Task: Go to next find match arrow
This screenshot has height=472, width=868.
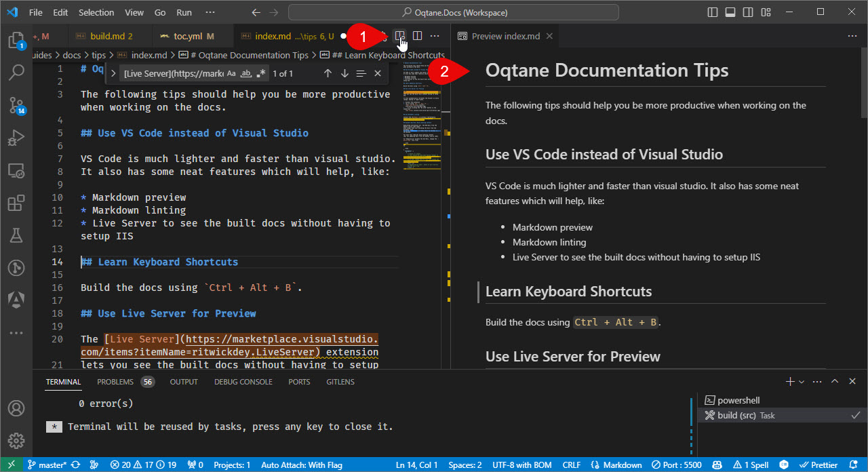Action: click(x=344, y=73)
